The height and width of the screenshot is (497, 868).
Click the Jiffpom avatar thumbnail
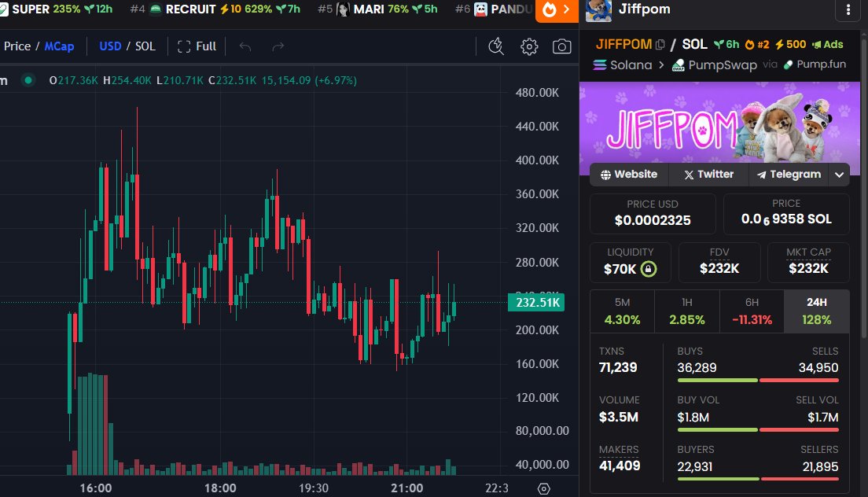[598, 10]
